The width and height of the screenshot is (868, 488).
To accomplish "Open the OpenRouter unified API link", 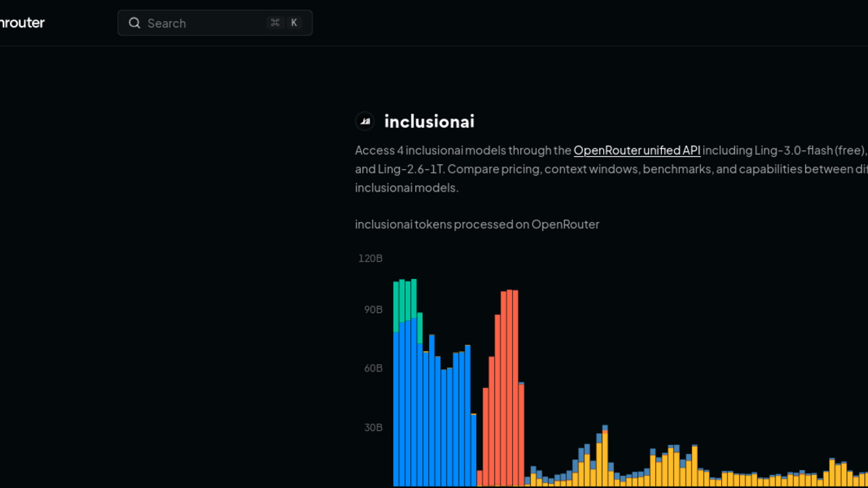I will 637,150.
